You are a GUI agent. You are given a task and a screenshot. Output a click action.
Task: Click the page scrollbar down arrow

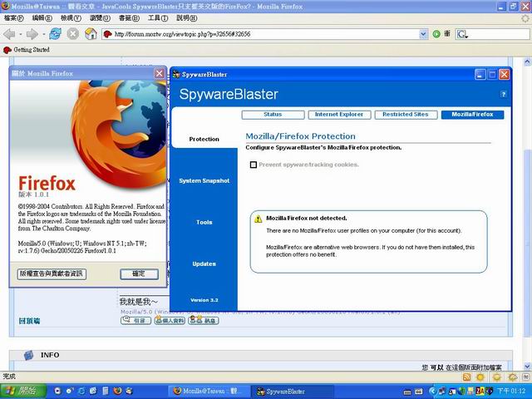[527, 366]
